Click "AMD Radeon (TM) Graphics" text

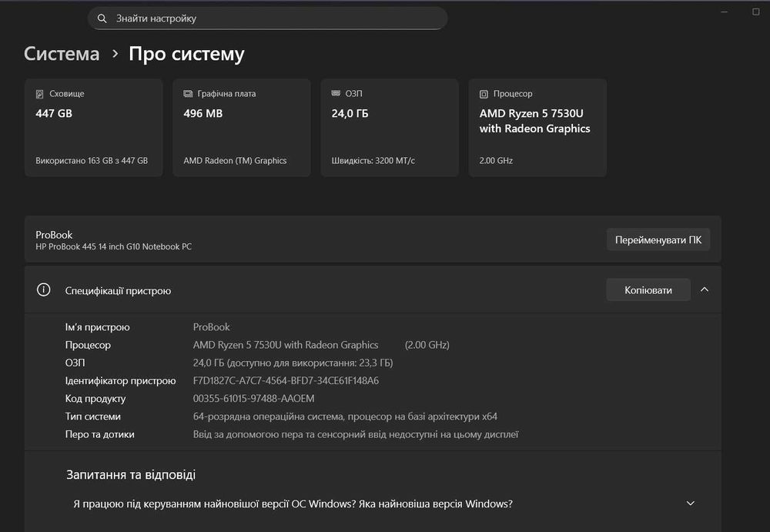click(x=235, y=161)
